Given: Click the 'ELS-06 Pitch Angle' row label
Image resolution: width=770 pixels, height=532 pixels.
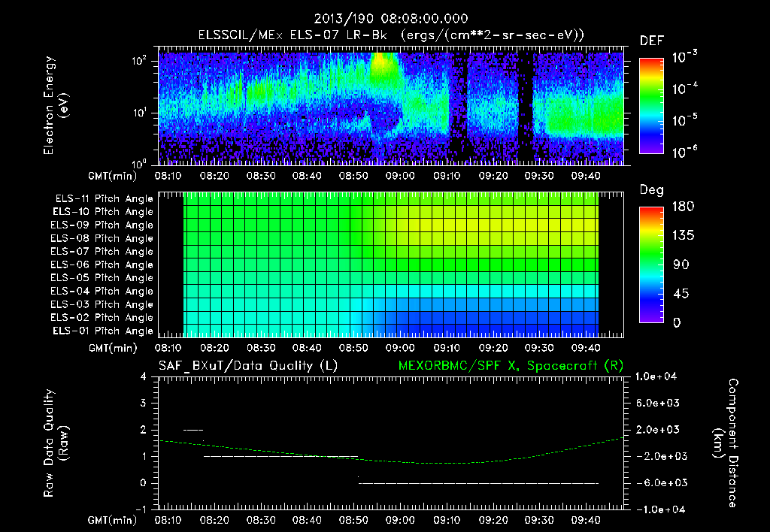Looking at the screenshot, I should [102, 264].
